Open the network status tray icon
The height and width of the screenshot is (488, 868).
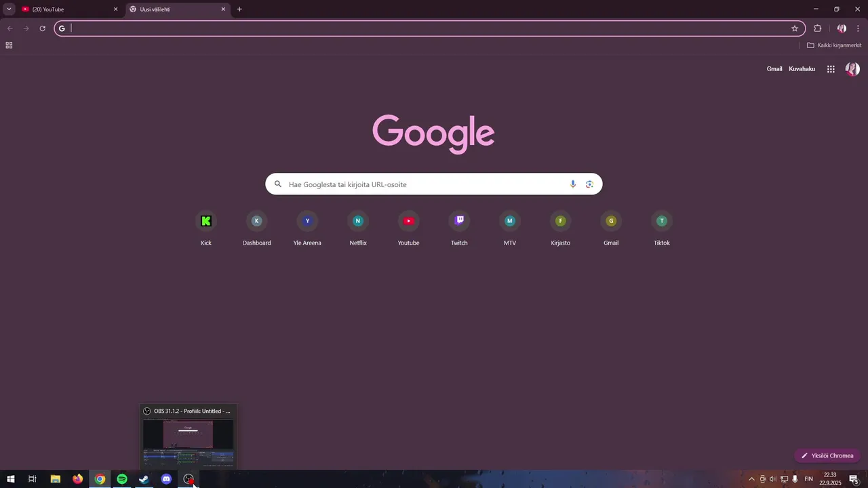tap(784, 479)
